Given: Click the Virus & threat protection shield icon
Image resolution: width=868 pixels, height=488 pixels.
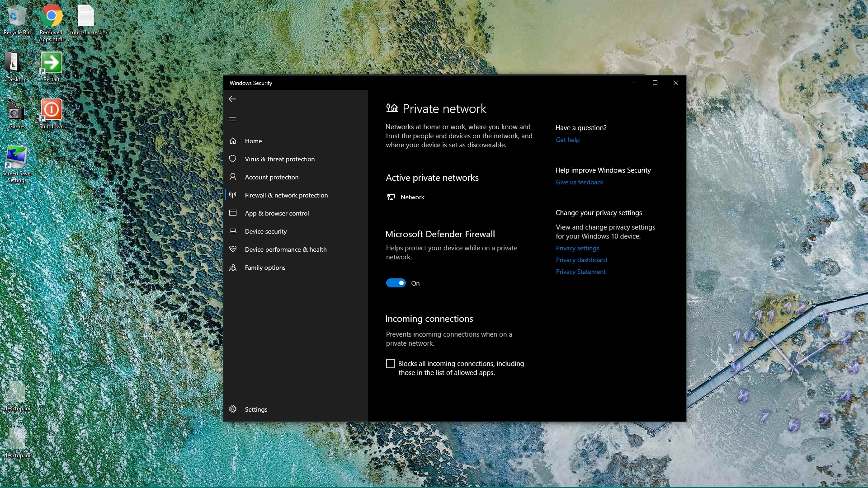Looking at the screenshot, I should coord(233,159).
